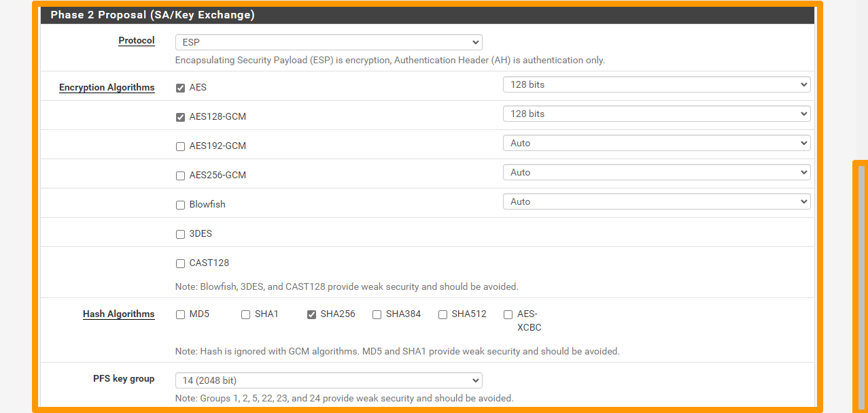Disable the SHA256 hash algorithm
The height and width of the screenshot is (413, 868).
[311, 314]
